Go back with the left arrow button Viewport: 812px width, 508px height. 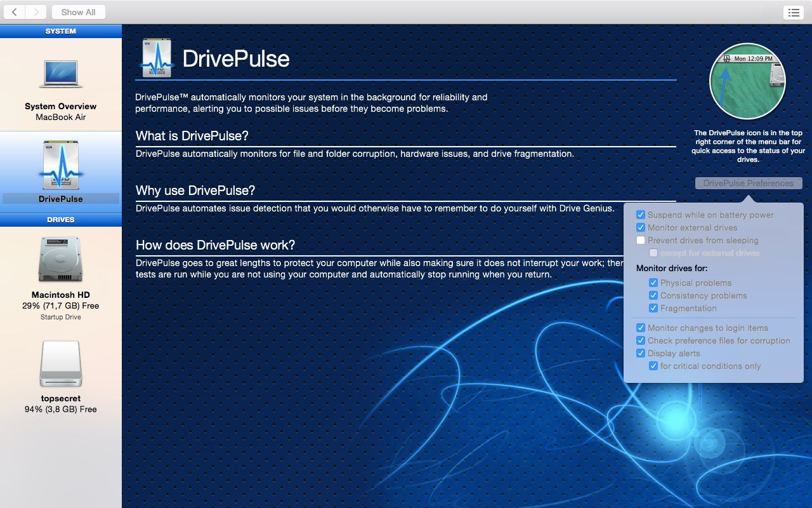[x=14, y=11]
